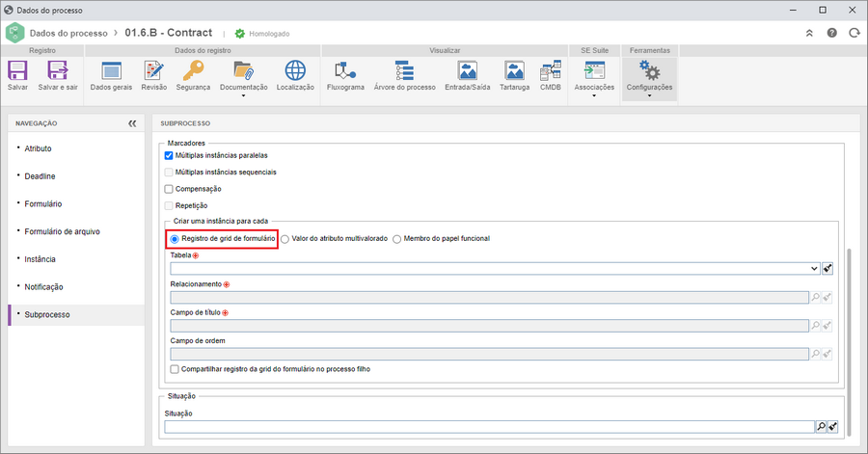The image size is (868, 454).
Task: Expand Associações dropdown arrow
Action: click(594, 96)
